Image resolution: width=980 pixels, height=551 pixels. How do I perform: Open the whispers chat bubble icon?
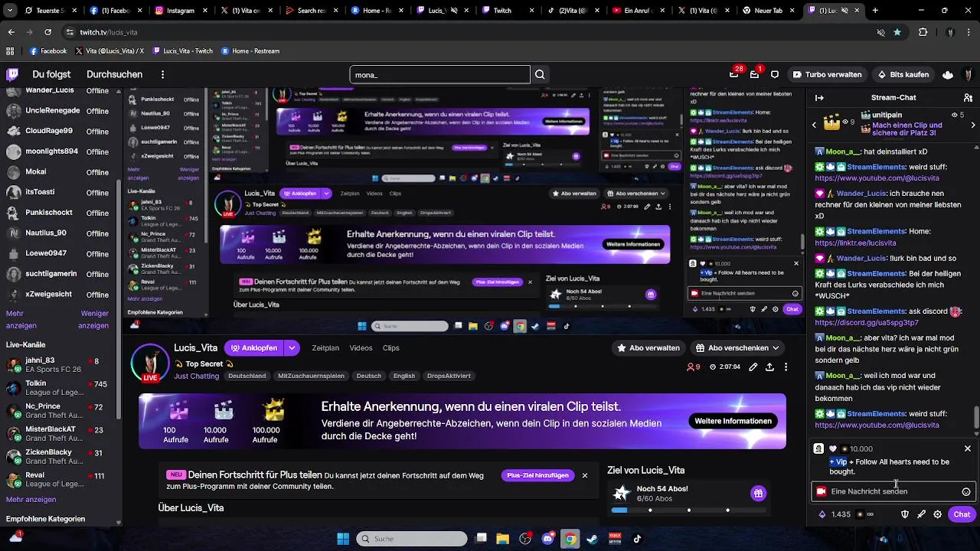[x=775, y=74]
